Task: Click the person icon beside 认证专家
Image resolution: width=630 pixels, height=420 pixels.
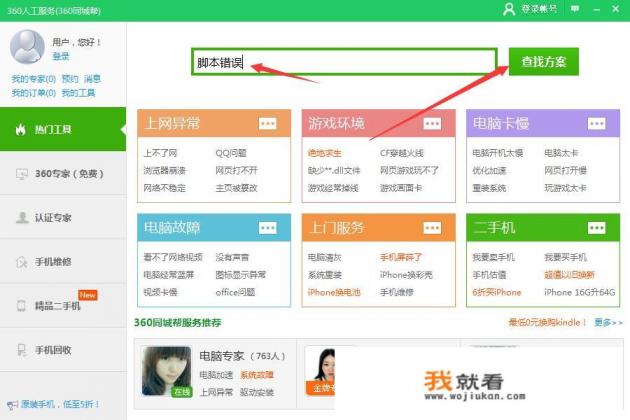Action: (22, 217)
